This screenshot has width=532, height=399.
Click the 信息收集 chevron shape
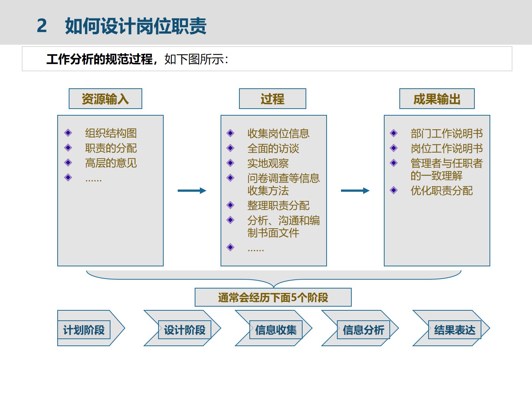click(x=273, y=328)
